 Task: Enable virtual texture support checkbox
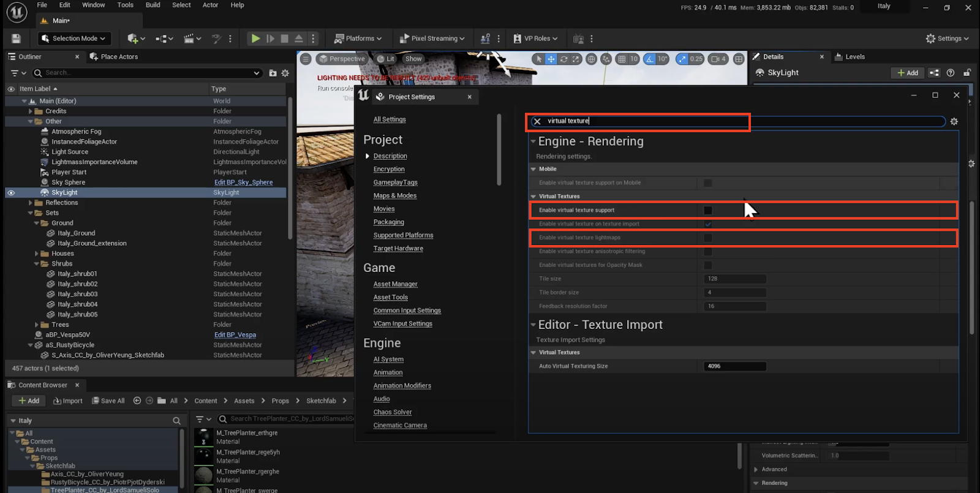(x=708, y=211)
